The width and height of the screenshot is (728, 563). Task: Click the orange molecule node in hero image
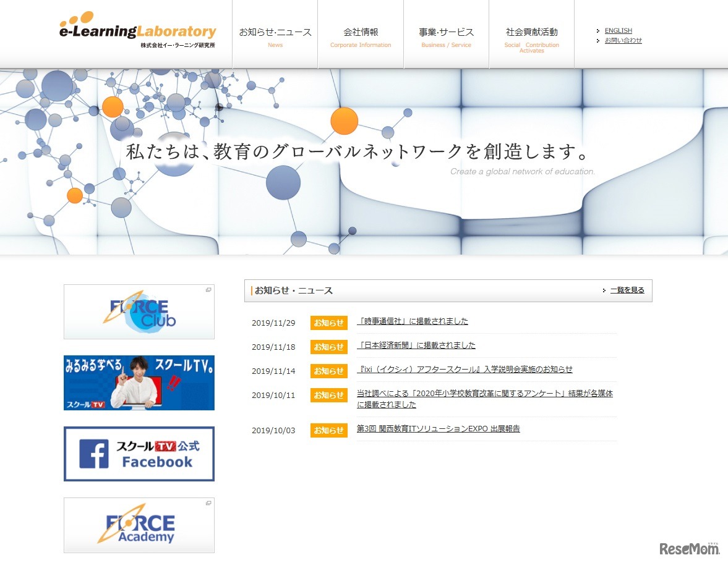(344, 121)
